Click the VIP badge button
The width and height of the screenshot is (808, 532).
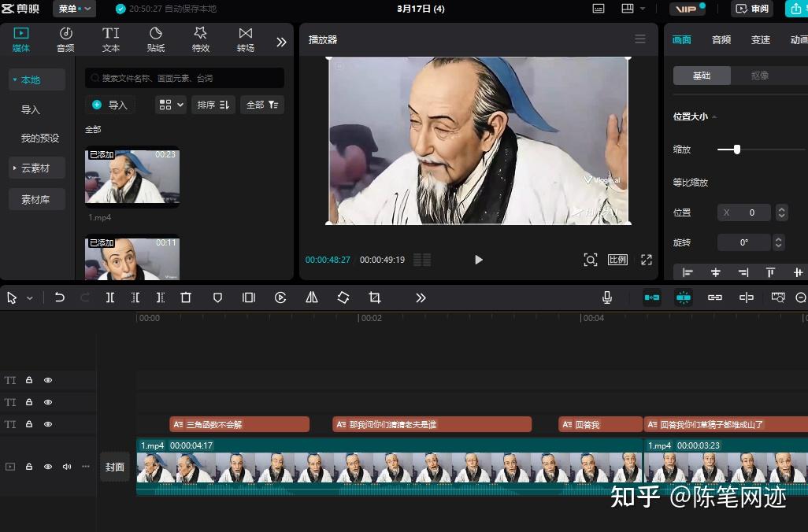tap(688, 9)
